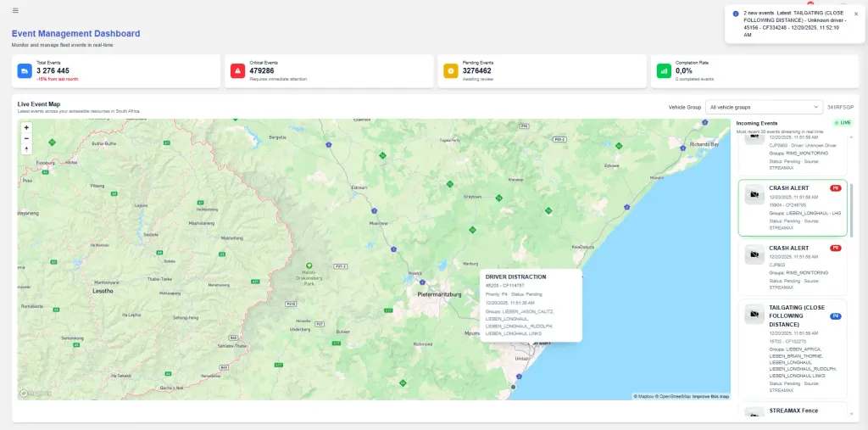Image resolution: width=868 pixels, height=430 pixels.
Task: Click the Incoming Events heading
Action: (757, 123)
